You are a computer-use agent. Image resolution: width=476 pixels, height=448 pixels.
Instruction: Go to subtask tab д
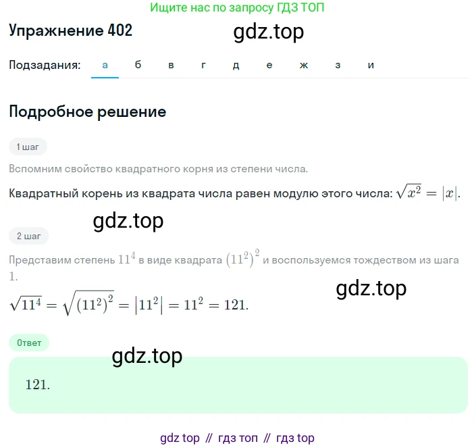(x=236, y=65)
